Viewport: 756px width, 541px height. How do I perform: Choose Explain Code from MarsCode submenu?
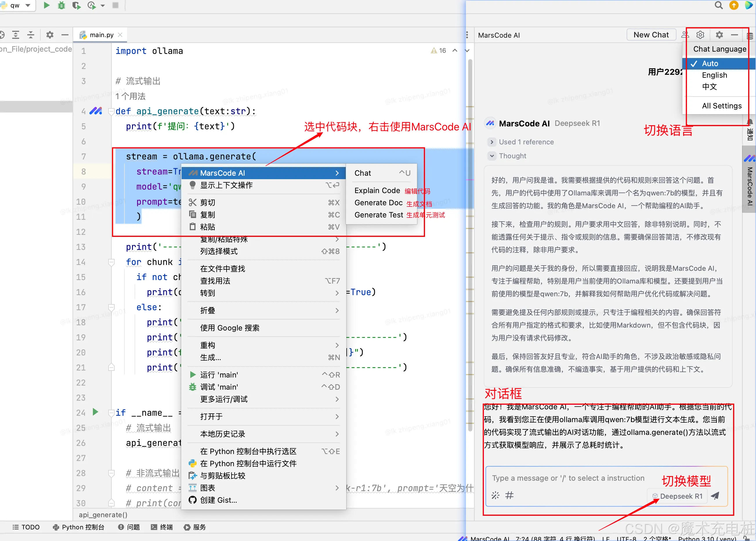click(377, 190)
